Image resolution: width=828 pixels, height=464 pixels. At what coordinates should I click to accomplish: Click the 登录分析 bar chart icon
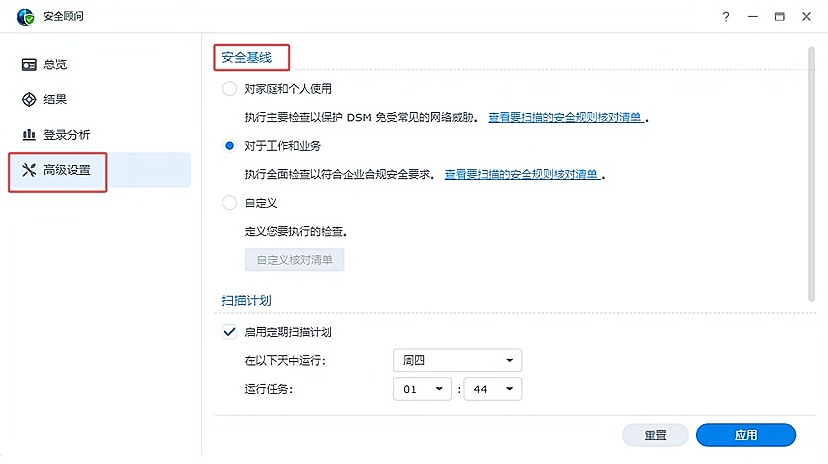tap(29, 135)
